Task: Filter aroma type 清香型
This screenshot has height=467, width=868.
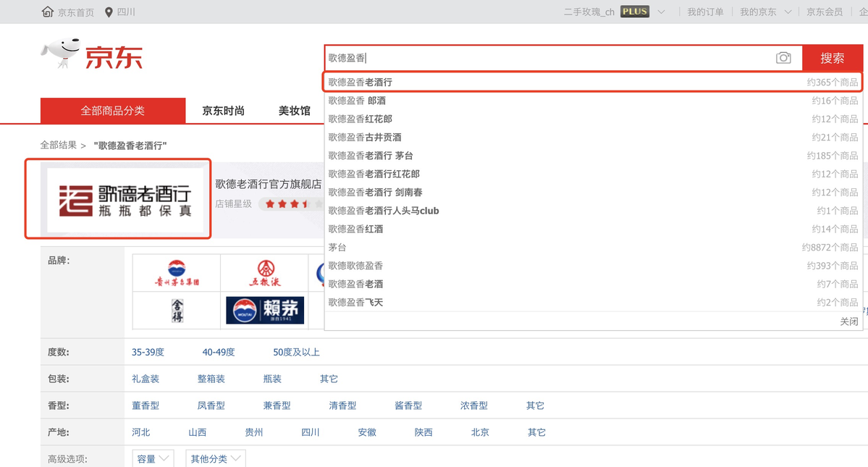Action: click(342, 405)
